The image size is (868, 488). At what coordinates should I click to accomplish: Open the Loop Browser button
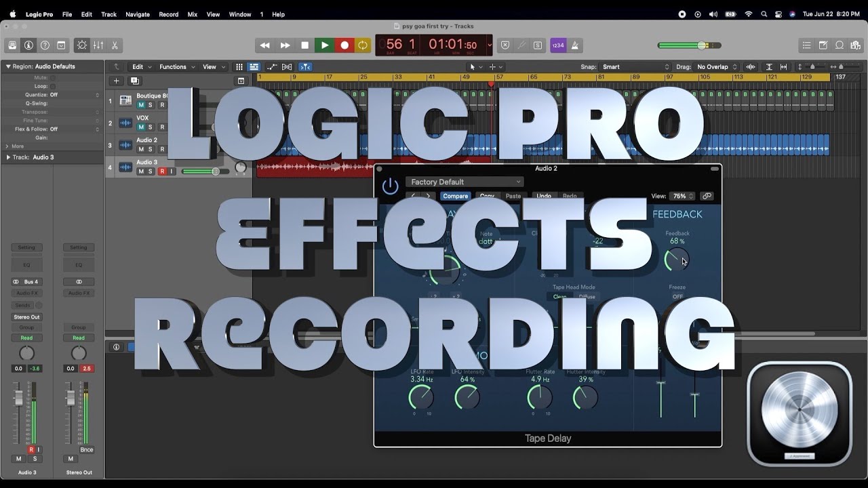click(840, 45)
